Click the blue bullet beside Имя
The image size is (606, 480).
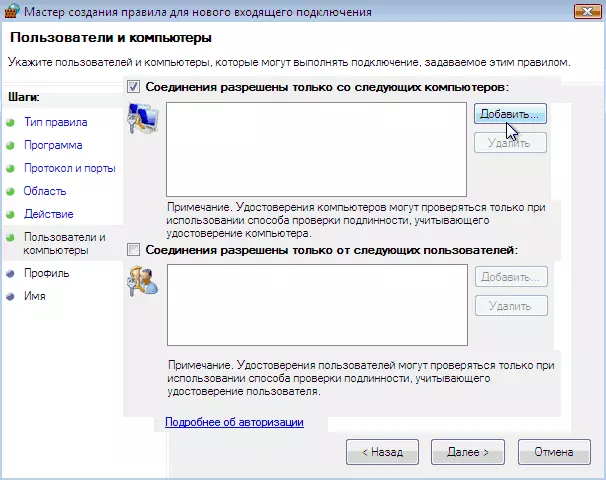[10, 296]
